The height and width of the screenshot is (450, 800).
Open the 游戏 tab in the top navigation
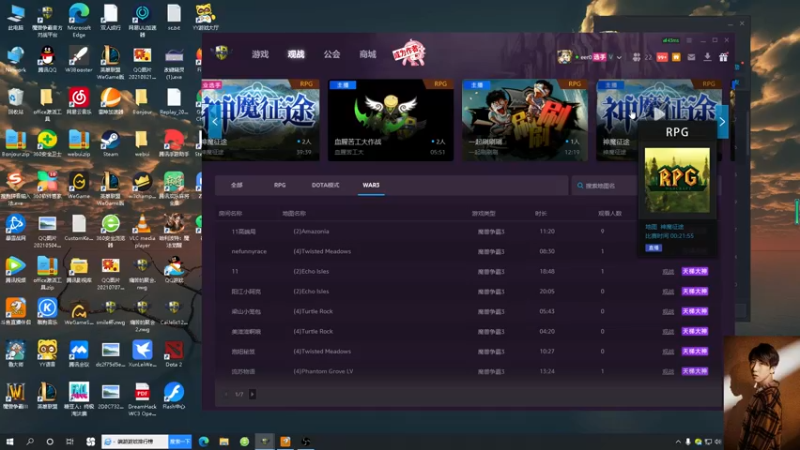[260, 54]
